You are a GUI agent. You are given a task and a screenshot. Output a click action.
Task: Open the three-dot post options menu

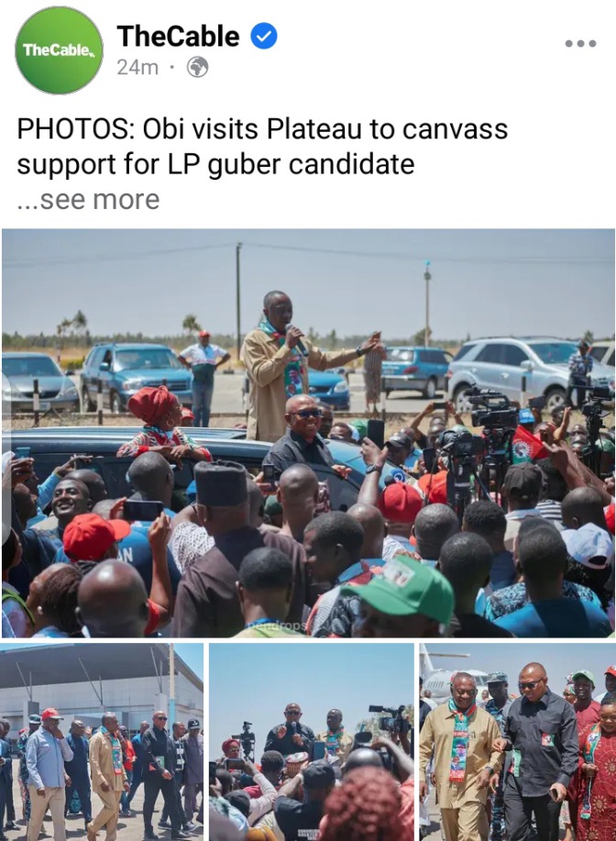pyautogui.click(x=580, y=43)
